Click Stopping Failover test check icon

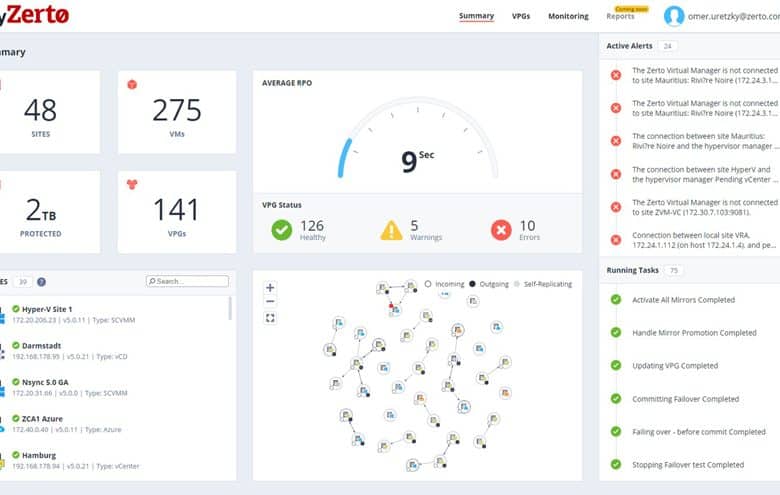(x=616, y=465)
